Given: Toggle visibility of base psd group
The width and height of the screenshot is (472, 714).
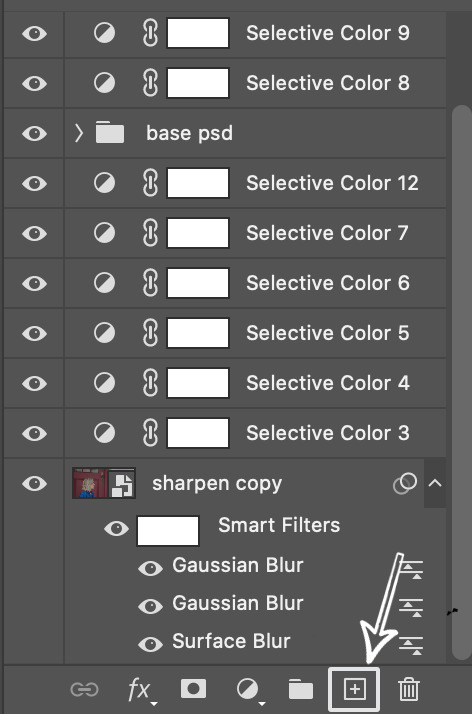Looking at the screenshot, I should [35, 133].
